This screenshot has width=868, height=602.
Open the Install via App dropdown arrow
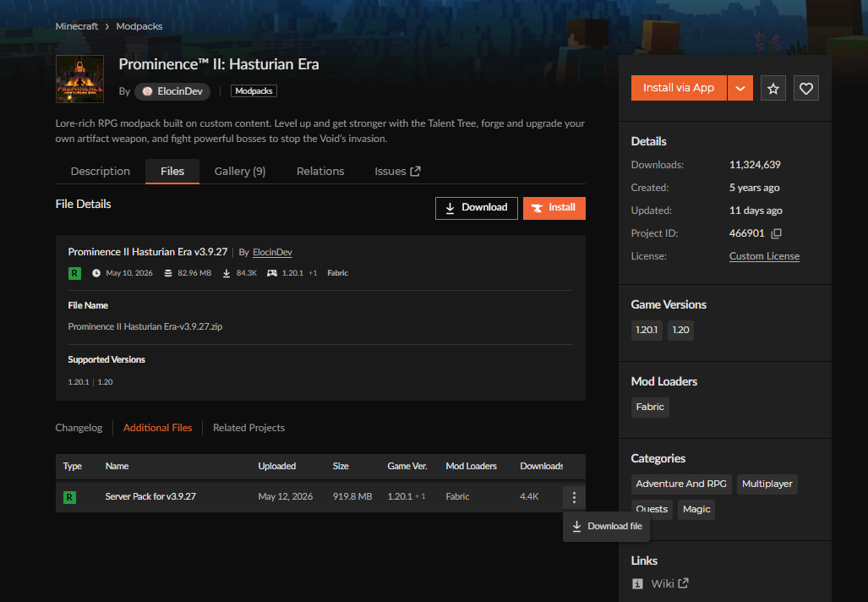740,88
